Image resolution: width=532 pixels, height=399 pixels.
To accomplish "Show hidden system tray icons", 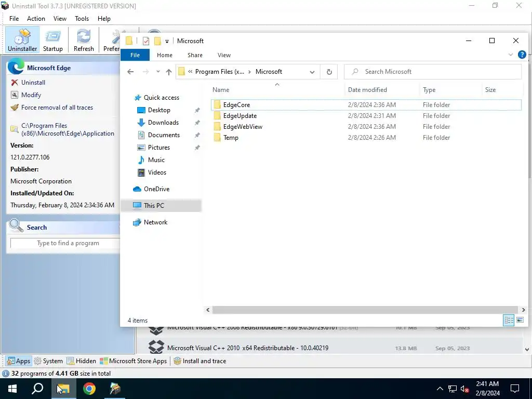I will click(440, 389).
